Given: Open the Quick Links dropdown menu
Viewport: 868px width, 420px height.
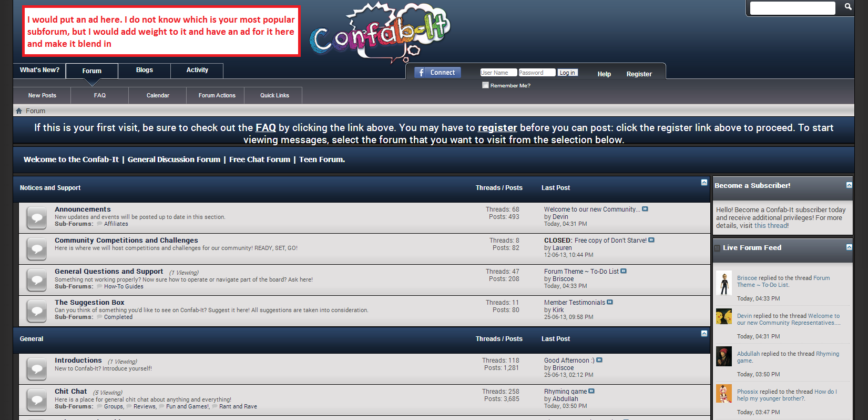Looking at the screenshot, I should point(274,95).
